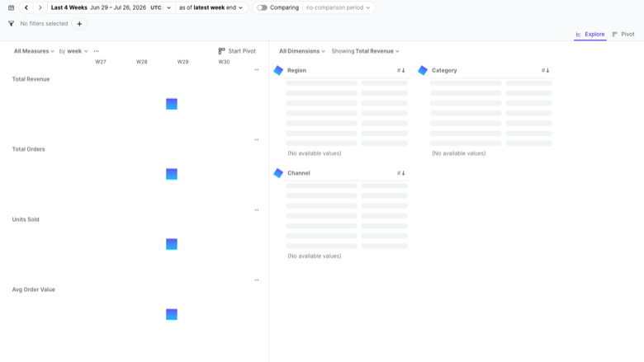Image resolution: width=644 pixels, height=362 pixels.
Task: Select the Explore tab
Action: point(590,34)
